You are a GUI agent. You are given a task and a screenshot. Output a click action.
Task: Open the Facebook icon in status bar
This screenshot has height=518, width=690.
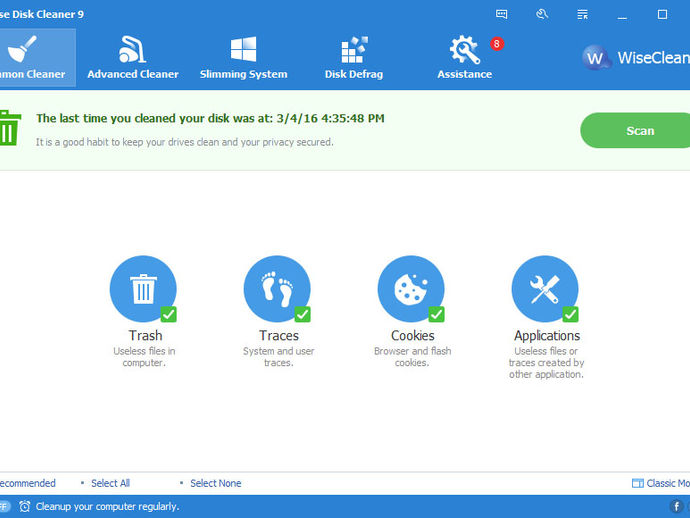676,507
